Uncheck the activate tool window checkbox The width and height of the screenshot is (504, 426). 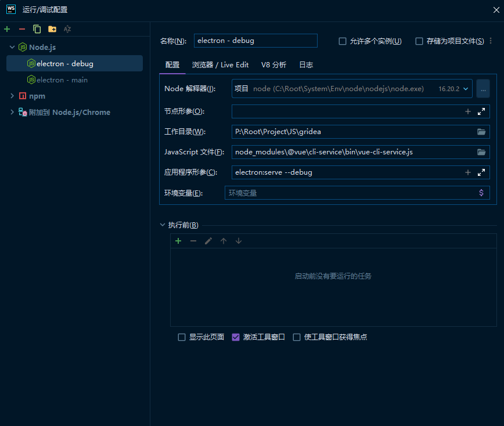(236, 337)
